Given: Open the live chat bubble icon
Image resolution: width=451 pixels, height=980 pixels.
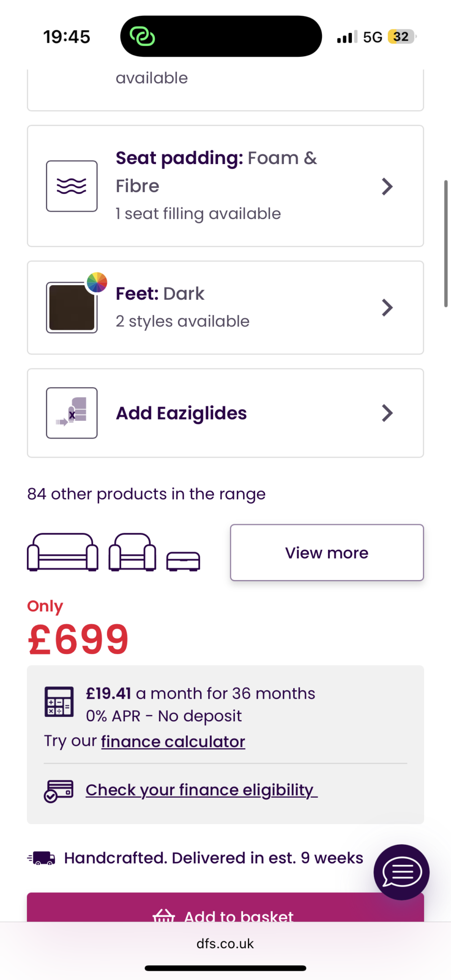Looking at the screenshot, I should [x=401, y=872].
